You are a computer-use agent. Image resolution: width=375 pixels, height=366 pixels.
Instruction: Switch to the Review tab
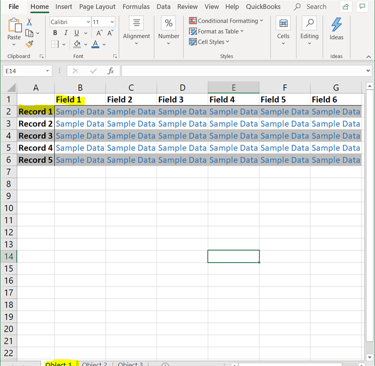pos(187,6)
